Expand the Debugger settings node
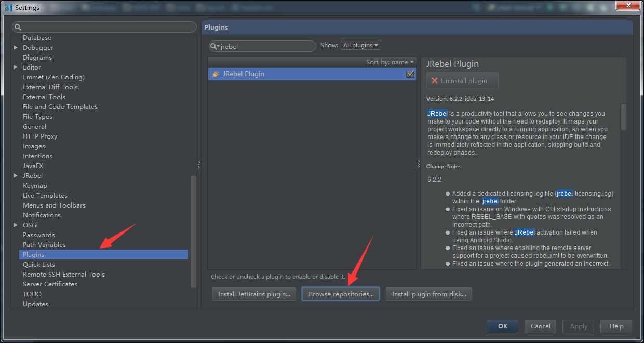This screenshot has height=343, width=644. pos(16,48)
